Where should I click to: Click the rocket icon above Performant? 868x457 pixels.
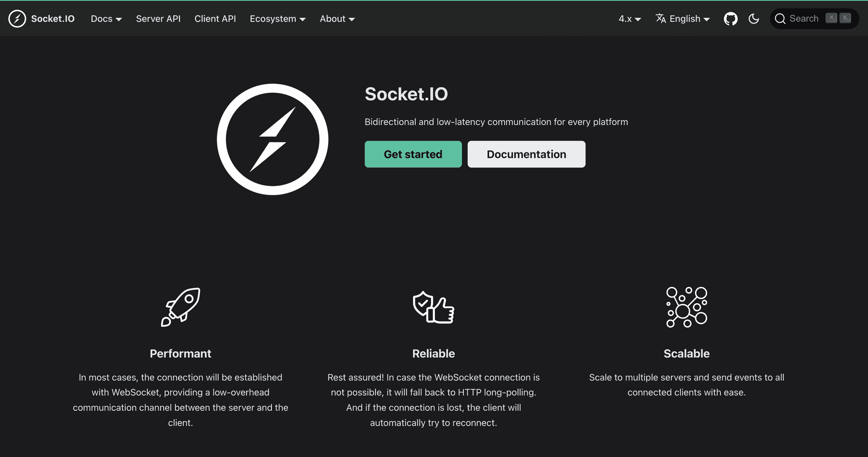[x=180, y=307]
